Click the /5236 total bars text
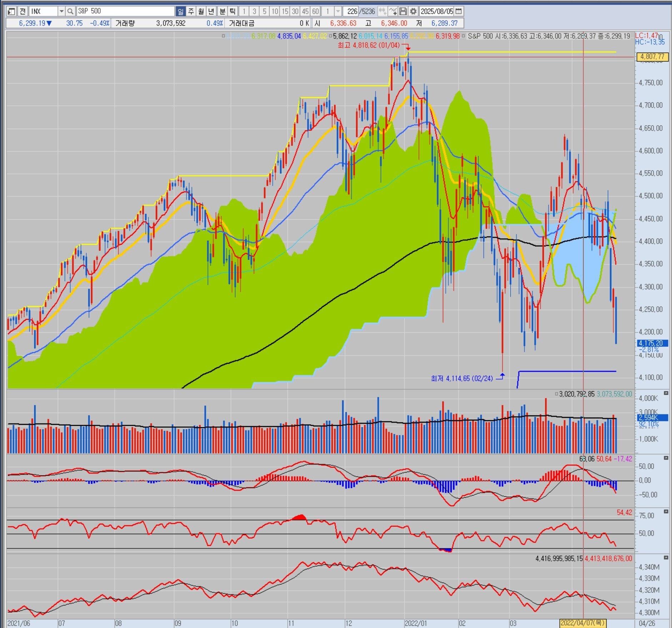 pyautogui.click(x=367, y=11)
